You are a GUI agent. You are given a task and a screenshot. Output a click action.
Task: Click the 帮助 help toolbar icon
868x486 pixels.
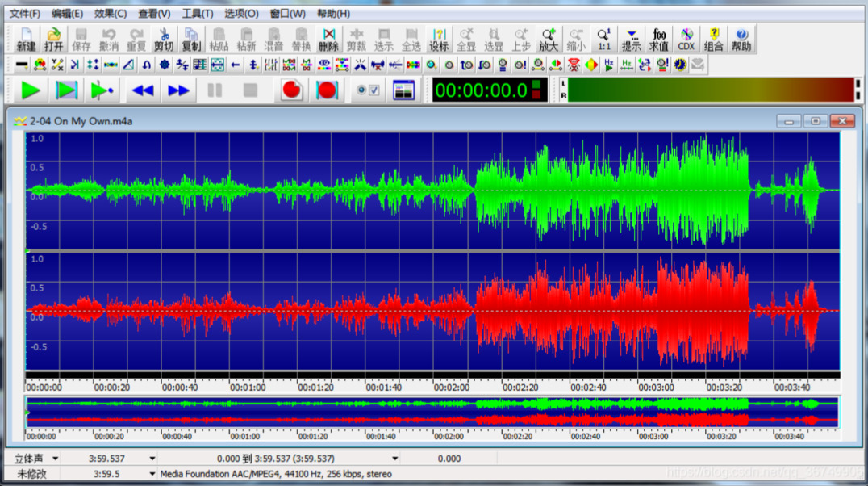(x=741, y=40)
